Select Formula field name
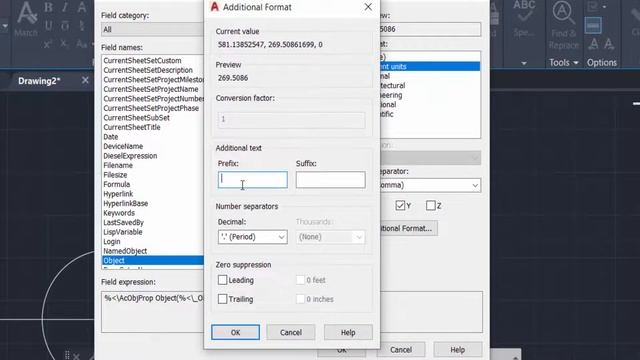 pos(116,184)
